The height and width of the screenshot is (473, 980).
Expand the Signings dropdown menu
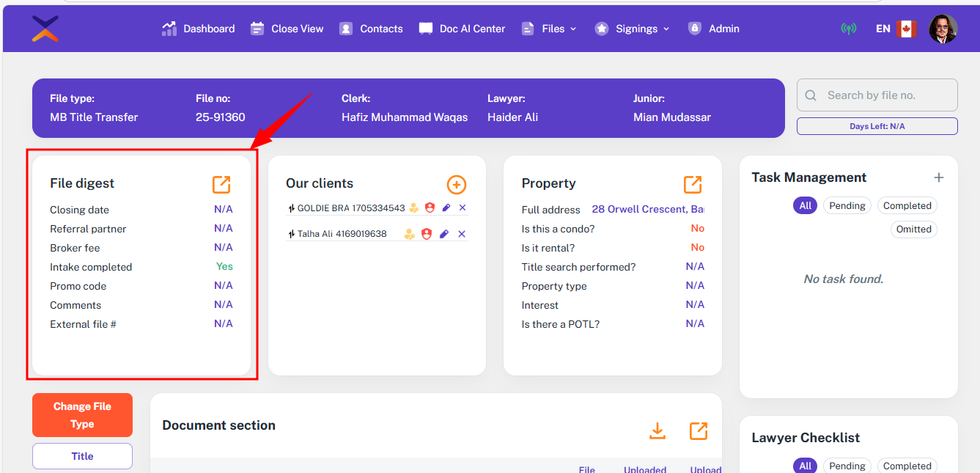[633, 29]
